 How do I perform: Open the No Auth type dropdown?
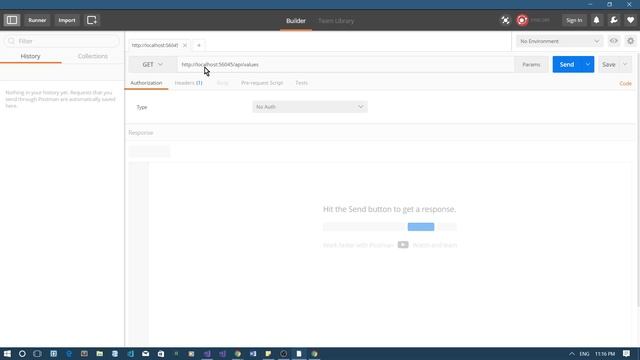tap(310, 107)
